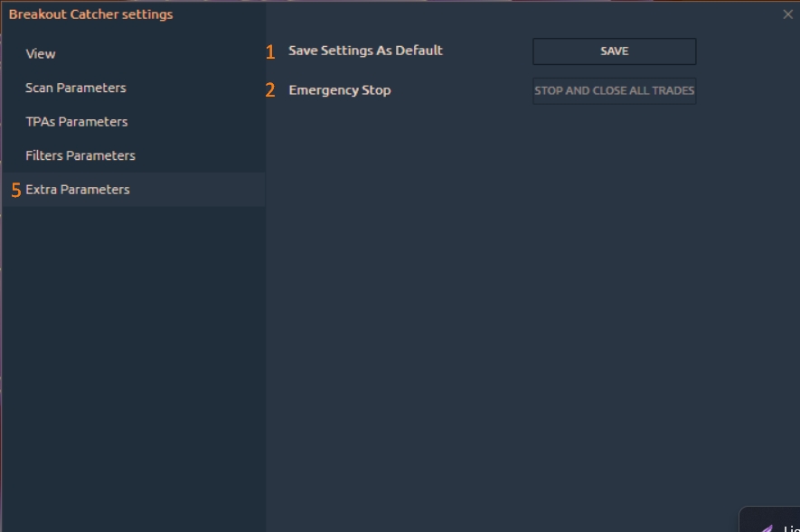The width and height of the screenshot is (800, 532).
Task: Select TPAs Parameters in the sidebar
Action: tap(77, 122)
